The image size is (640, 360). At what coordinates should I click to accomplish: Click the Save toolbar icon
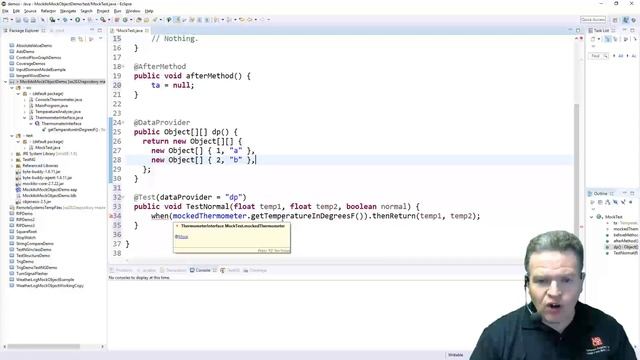tap(18, 20)
